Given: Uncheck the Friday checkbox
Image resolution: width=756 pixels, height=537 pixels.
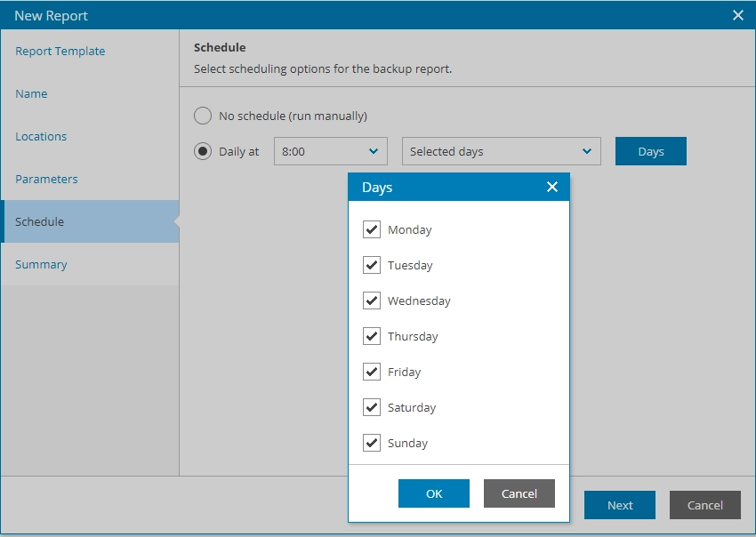Looking at the screenshot, I should click(x=372, y=372).
